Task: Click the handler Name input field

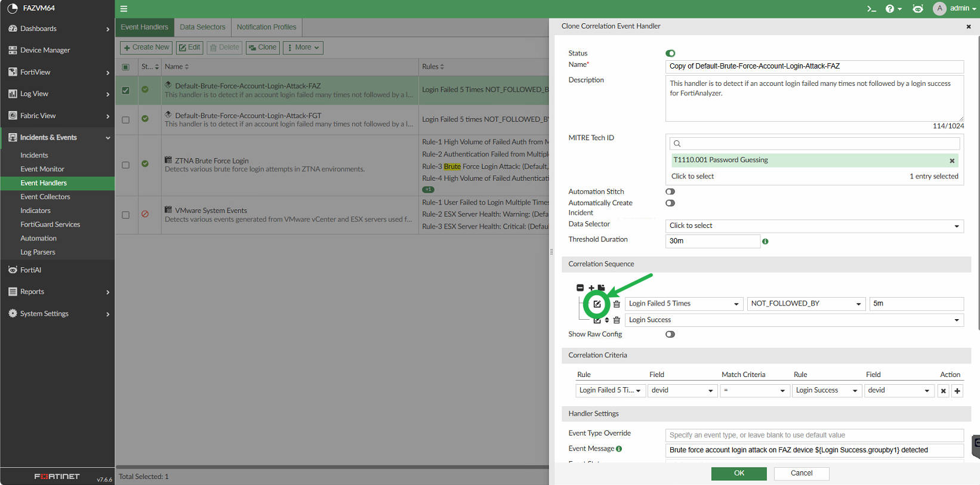Action: (814, 67)
